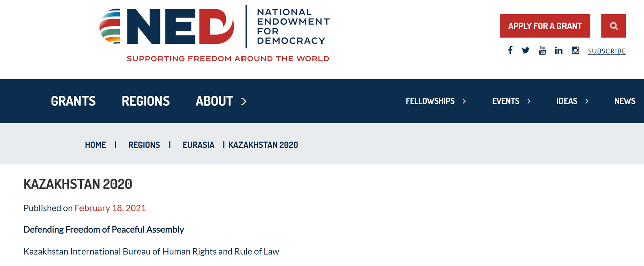
Task: Click the February 18, 2021 date link
Action: pos(110,208)
